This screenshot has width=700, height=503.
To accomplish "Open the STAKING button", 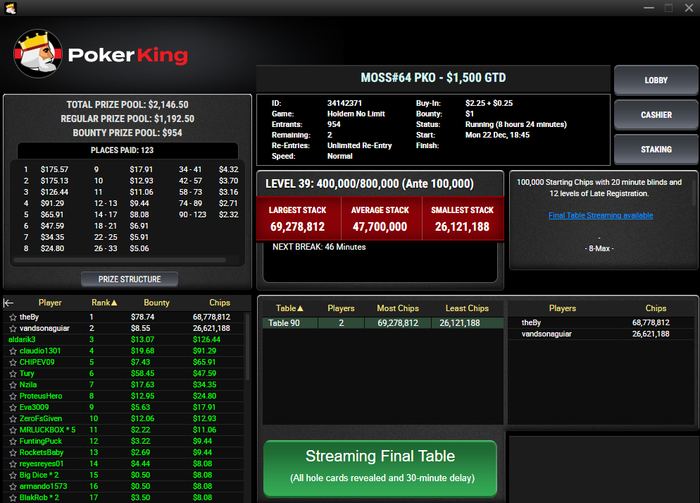I will (656, 149).
